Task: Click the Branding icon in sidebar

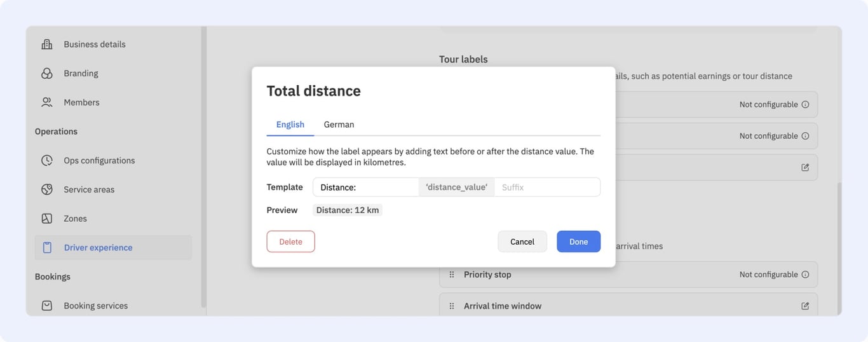Action: coord(47,73)
